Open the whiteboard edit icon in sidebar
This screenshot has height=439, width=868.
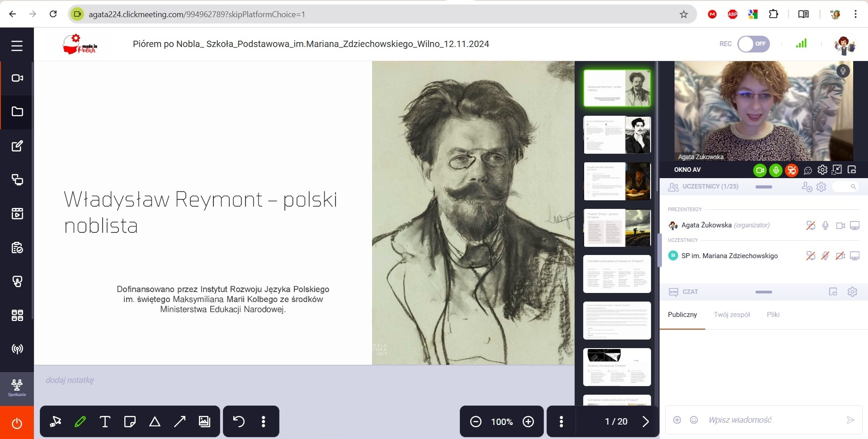pyautogui.click(x=17, y=146)
